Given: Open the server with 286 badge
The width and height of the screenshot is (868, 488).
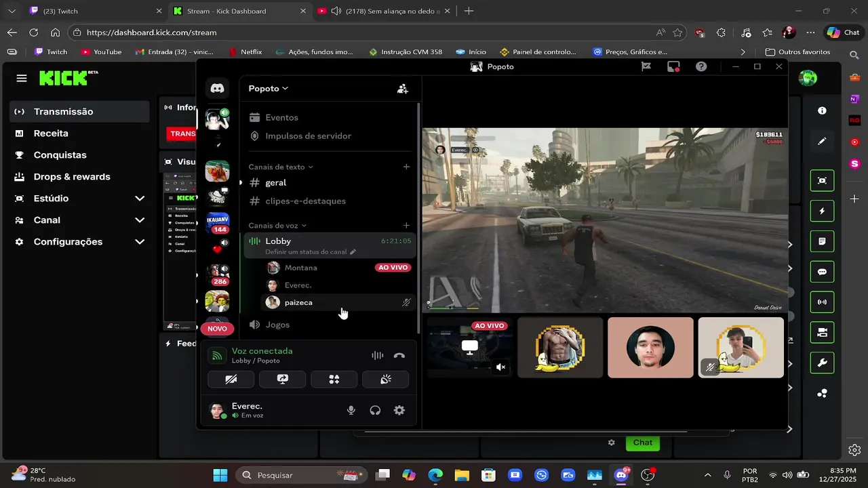Looking at the screenshot, I should (217, 274).
